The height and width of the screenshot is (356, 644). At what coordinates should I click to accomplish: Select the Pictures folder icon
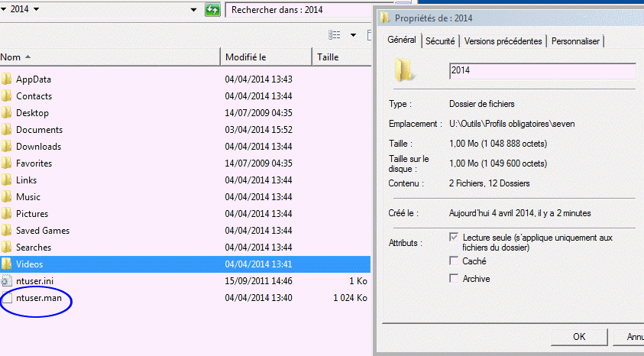pos(6,213)
